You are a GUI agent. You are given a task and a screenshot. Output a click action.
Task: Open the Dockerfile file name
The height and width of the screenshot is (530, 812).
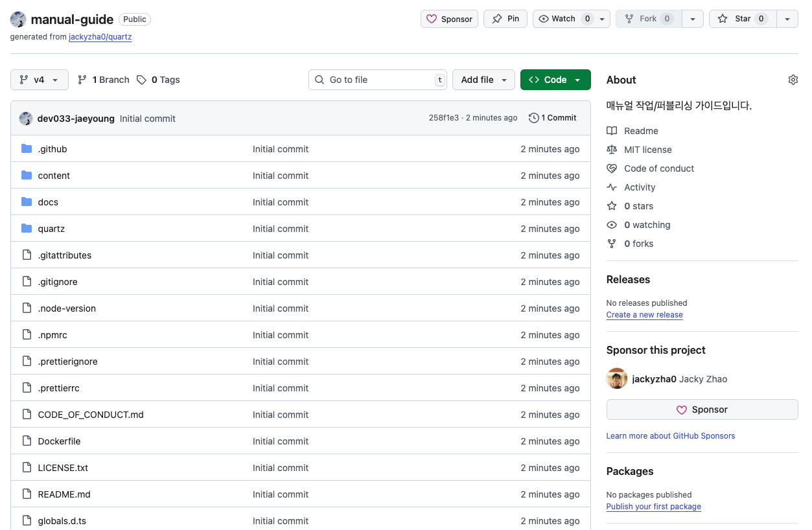pos(59,441)
